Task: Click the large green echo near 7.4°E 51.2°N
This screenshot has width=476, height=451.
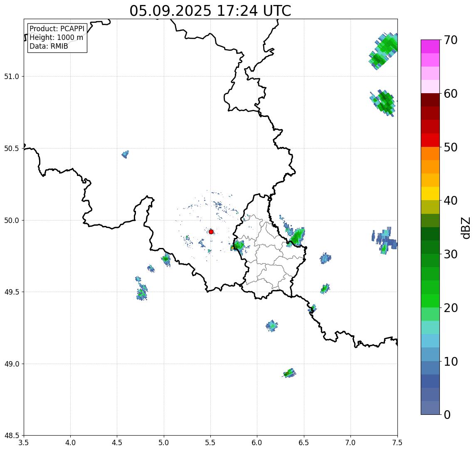Action: [383, 51]
